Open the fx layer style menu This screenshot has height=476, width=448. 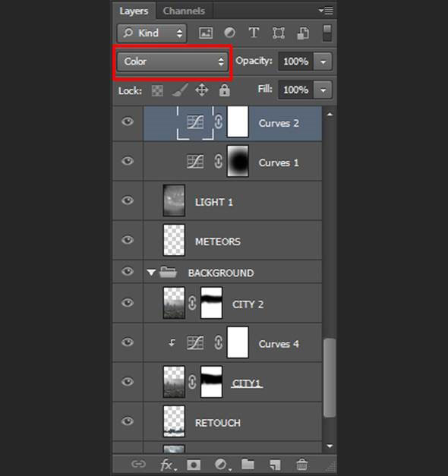pos(168,465)
